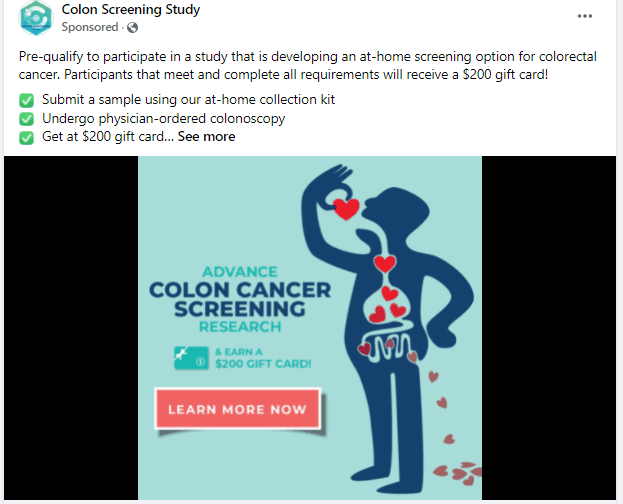Click the red heart near the figure's mouth
The height and width of the screenshot is (504, 623).
[346, 209]
